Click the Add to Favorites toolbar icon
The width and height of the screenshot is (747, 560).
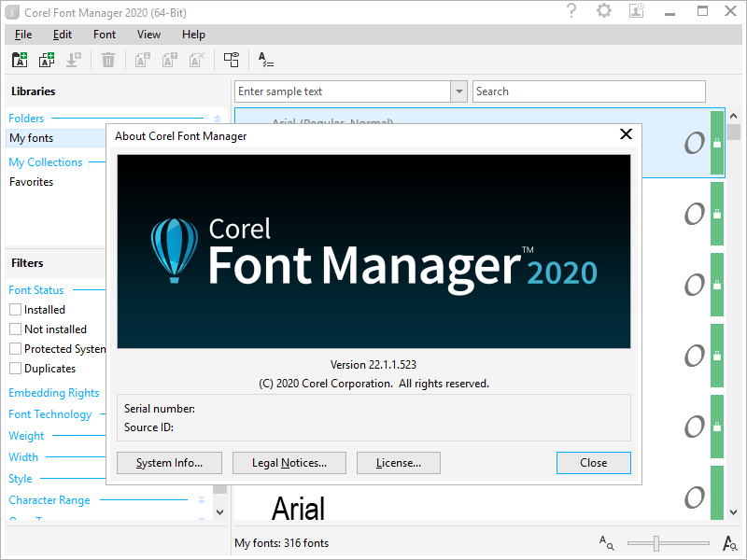tap(143, 60)
